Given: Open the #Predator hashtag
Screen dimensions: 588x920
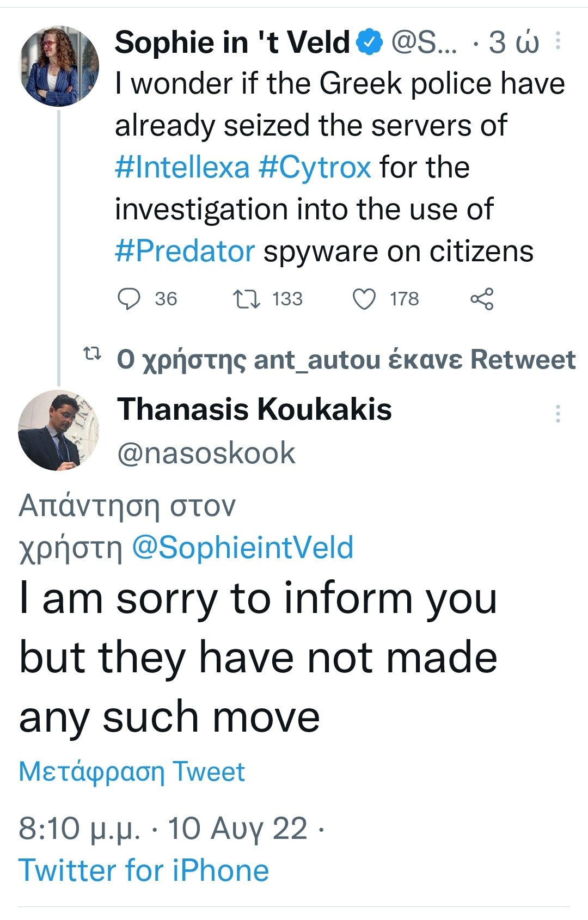Looking at the screenshot, I should pos(185,251).
